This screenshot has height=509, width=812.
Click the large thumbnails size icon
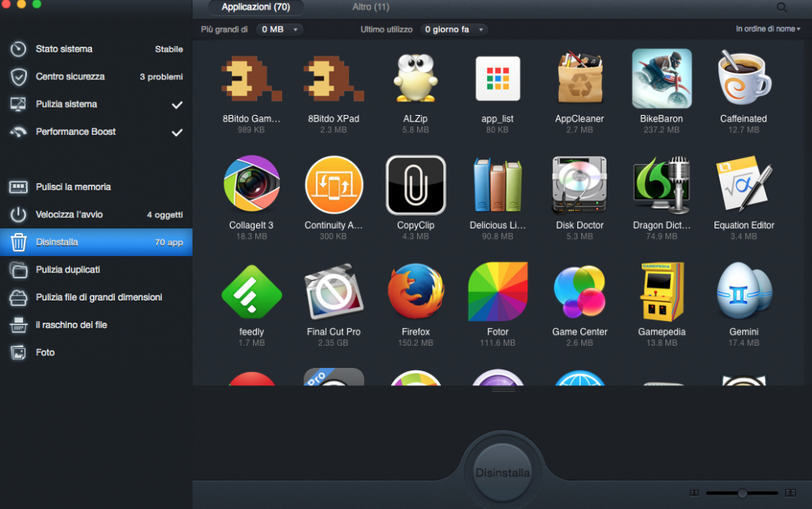(x=791, y=493)
